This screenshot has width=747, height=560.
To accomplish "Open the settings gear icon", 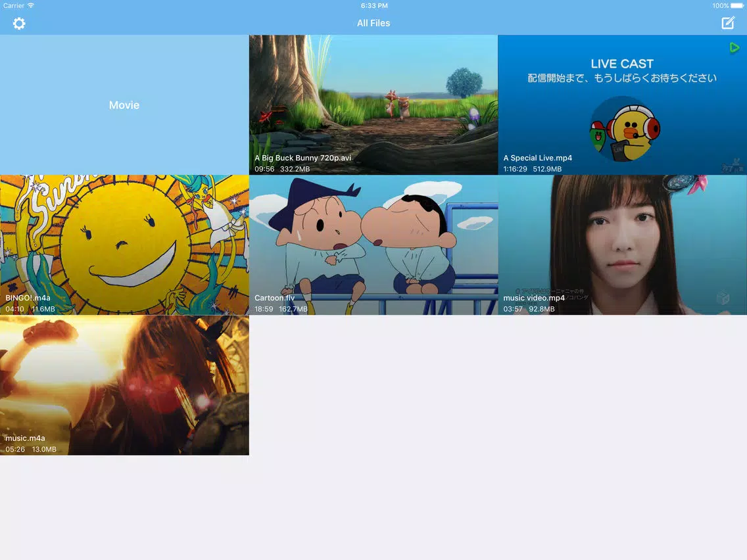I will tap(19, 24).
